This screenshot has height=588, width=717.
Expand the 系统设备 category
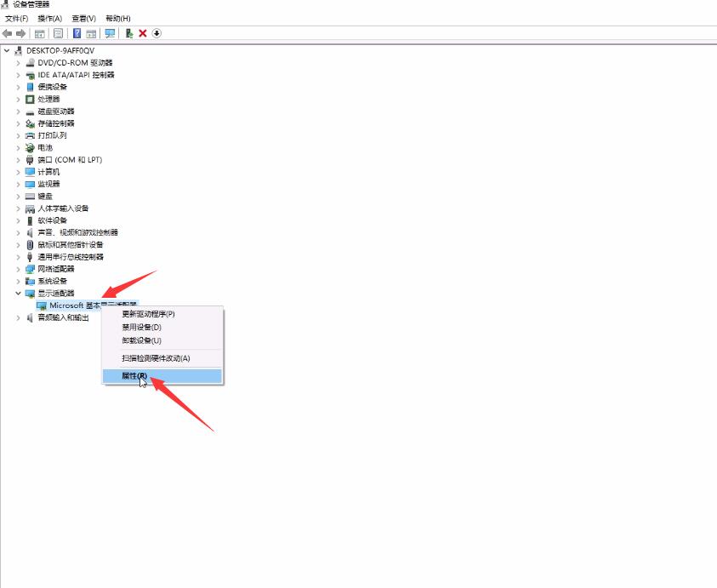point(19,281)
